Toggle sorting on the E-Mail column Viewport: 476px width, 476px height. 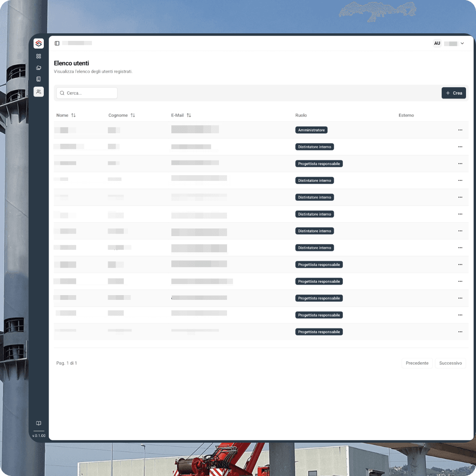point(189,115)
